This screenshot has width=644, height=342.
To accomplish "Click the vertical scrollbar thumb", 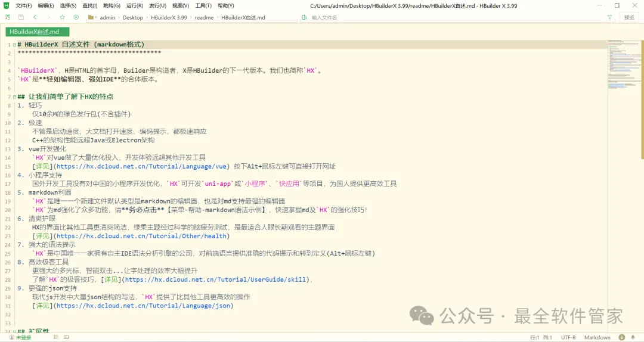I will click(642, 100).
